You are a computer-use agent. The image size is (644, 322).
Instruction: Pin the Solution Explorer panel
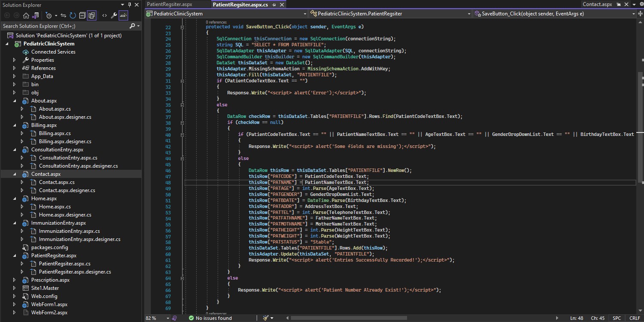tap(130, 5)
